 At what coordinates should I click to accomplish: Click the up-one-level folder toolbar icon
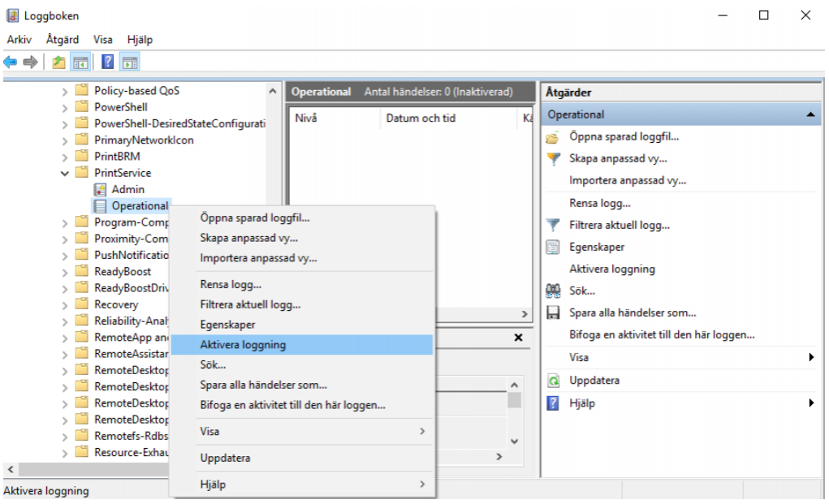coord(58,62)
